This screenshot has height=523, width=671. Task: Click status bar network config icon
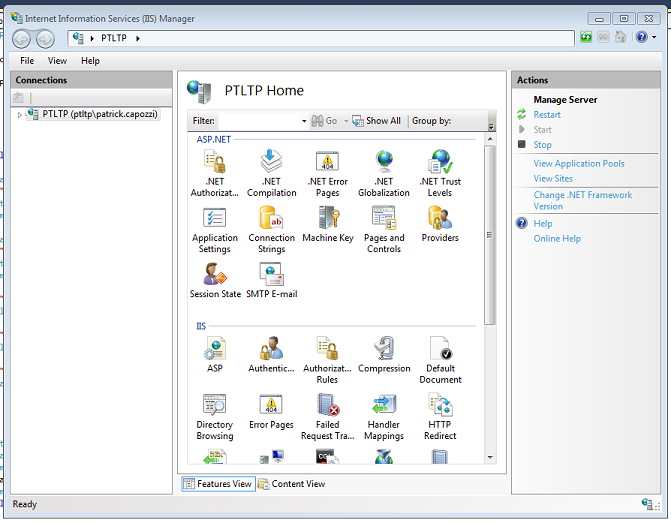(649, 504)
